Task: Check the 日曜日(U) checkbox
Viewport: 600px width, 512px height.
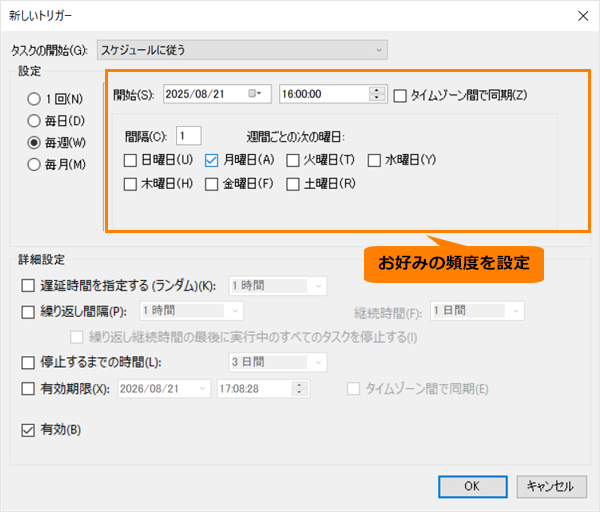Action: [x=130, y=160]
